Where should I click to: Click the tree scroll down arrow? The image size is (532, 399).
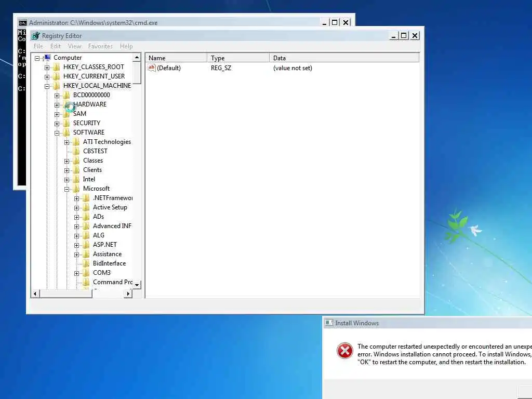137,285
